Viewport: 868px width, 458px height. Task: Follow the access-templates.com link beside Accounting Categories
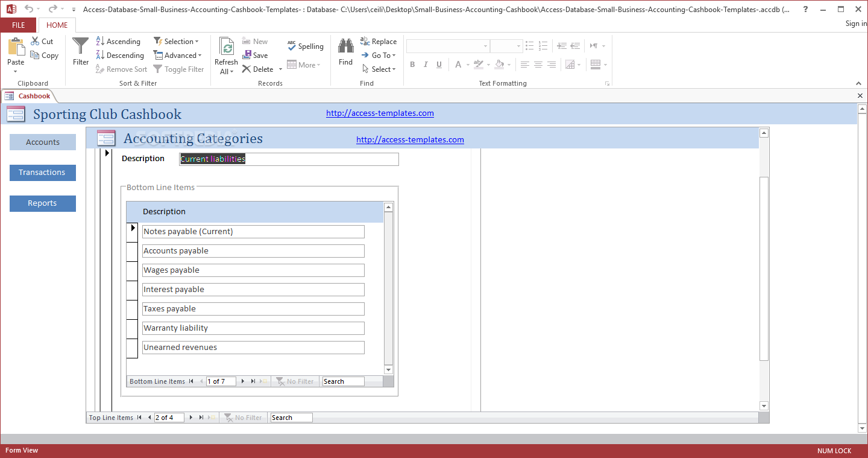pos(410,140)
